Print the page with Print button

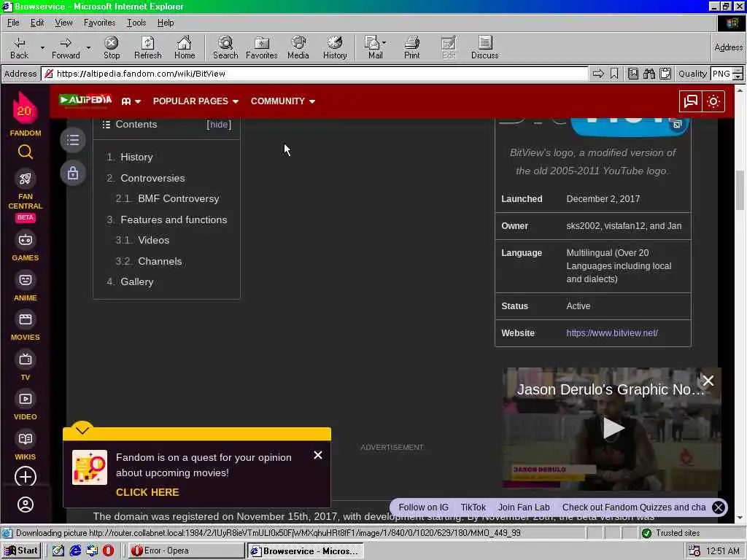[x=412, y=47]
